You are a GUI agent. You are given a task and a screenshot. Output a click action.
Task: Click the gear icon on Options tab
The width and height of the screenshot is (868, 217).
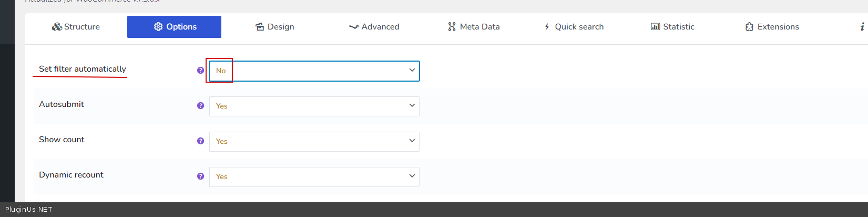point(158,27)
